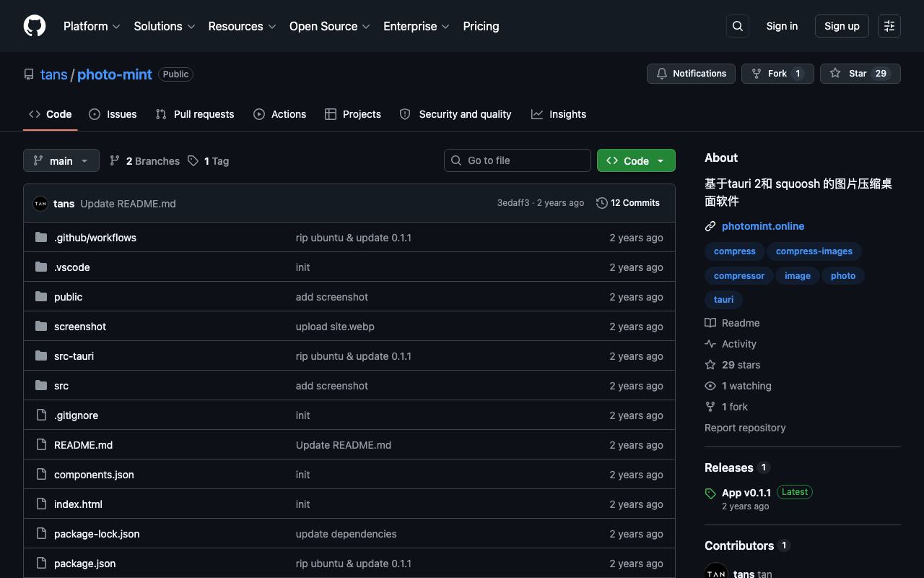Click the Sign in link
Screen dimensions: 924x578
point(782,26)
